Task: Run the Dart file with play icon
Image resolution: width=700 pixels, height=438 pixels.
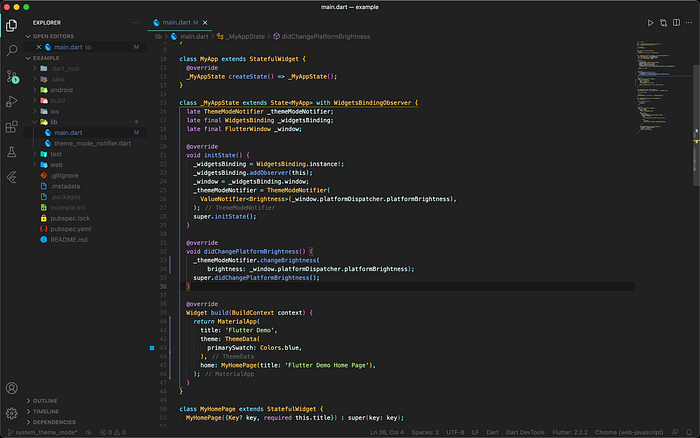Action: [650, 23]
